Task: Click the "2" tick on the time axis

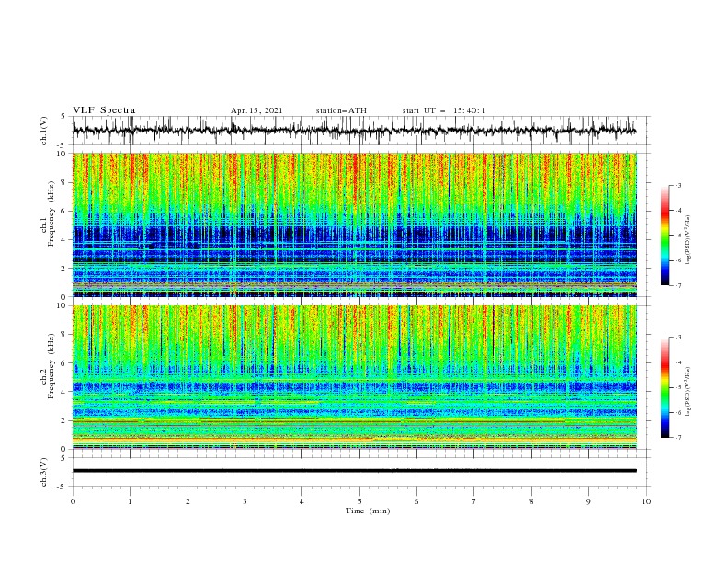Action: point(188,501)
